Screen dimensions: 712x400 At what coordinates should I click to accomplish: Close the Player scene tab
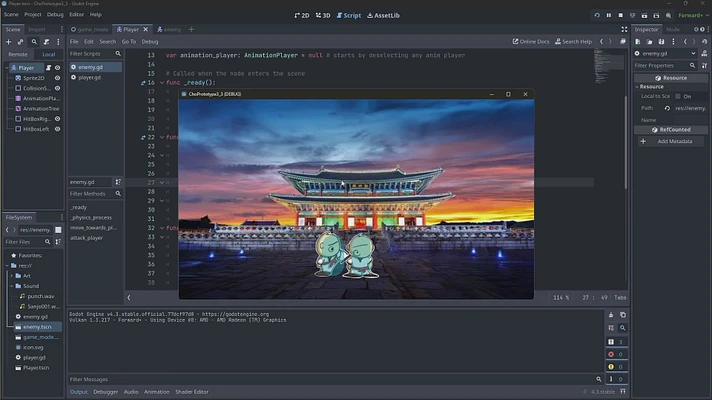146,30
